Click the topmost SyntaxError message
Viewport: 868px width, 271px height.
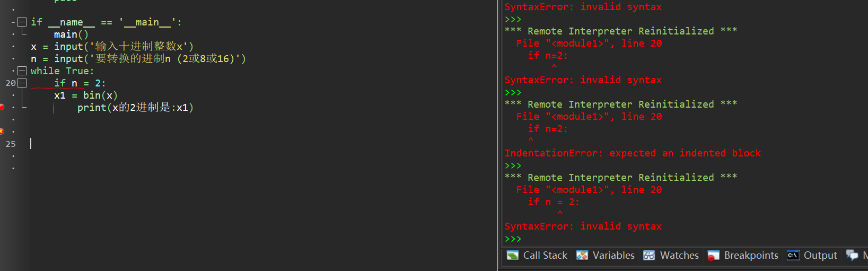583,7
